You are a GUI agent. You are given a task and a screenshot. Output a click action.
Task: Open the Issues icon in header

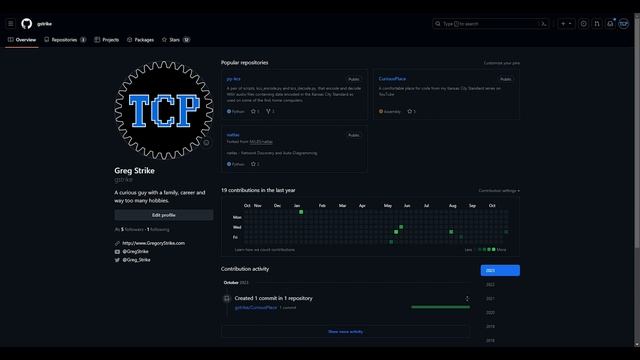[584, 24]
